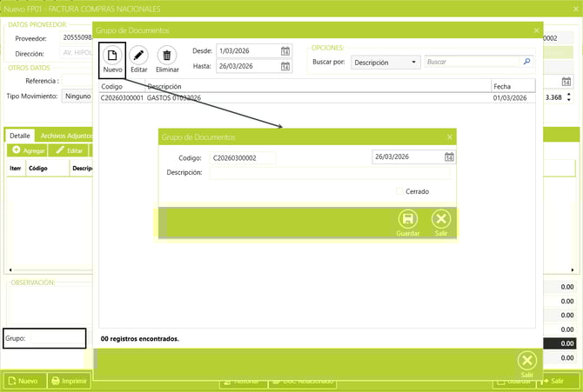Open the Hasta date calendar picker
583x392 pixels.
[x=285, y=66]
